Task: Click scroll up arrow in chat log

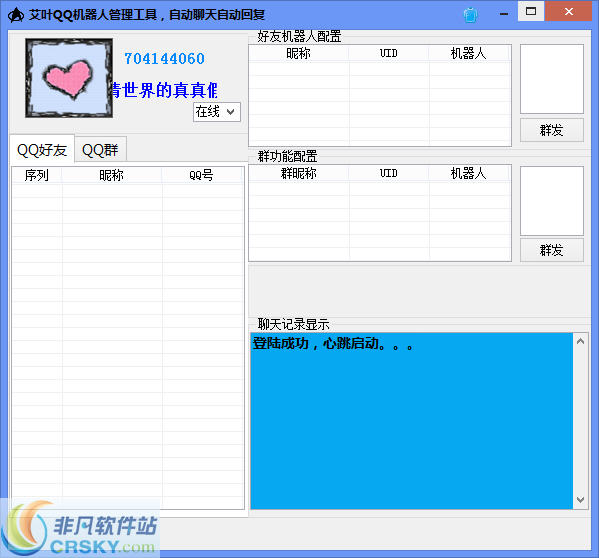Action: tap(580, 341)
